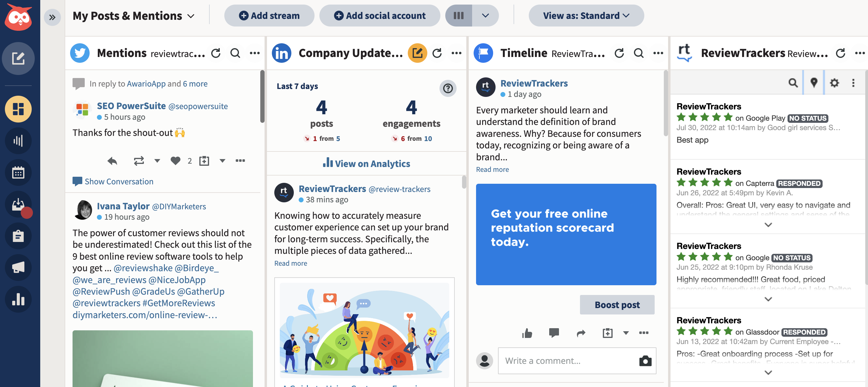Image resolution: width=868 pixels, height=387 pixels.
Task: Like the ReviewTrackers Timeline post with thumbs-up
Action: click(x=527, y=333)
